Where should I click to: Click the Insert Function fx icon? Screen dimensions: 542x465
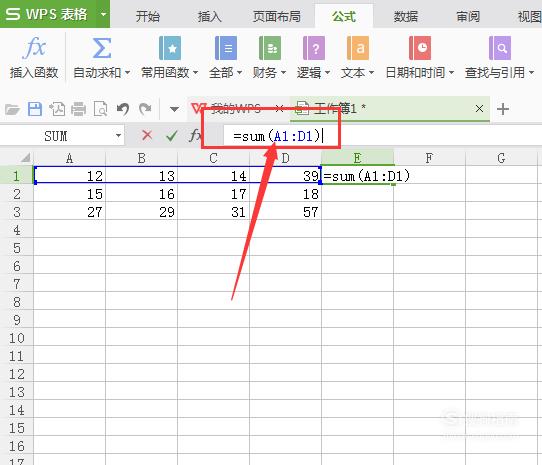(x=34, y=47)
